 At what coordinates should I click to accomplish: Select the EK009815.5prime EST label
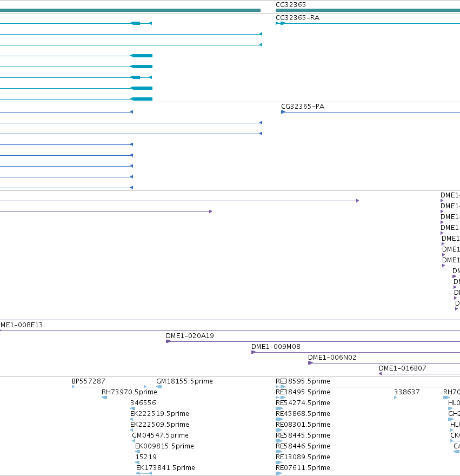(164, 446)
